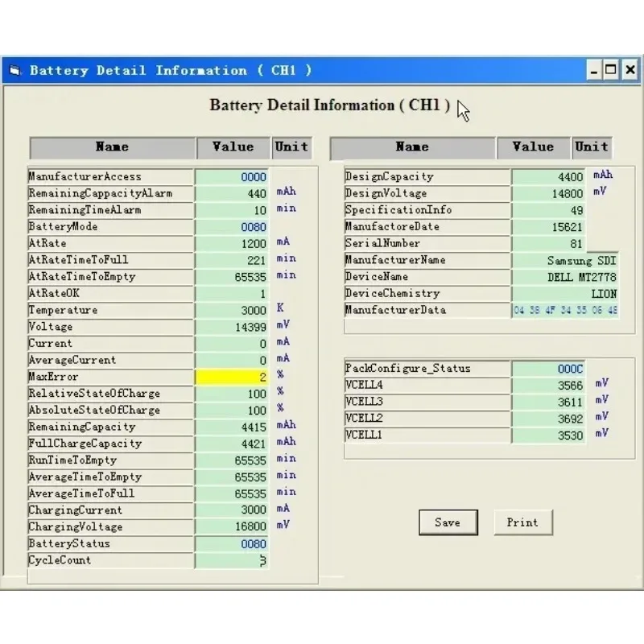Click the AtRateOK value 1
Screen dimensions: 644x644
click(x=232, y=294)
